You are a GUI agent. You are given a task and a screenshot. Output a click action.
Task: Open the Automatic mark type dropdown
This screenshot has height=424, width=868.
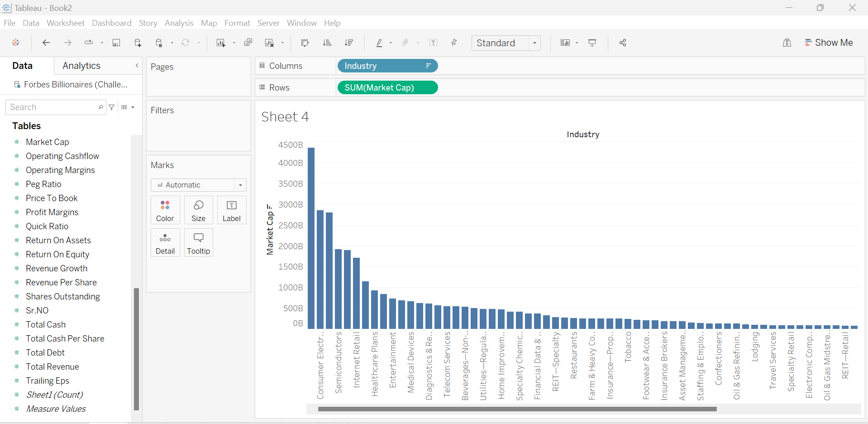[x=198, y=185]
